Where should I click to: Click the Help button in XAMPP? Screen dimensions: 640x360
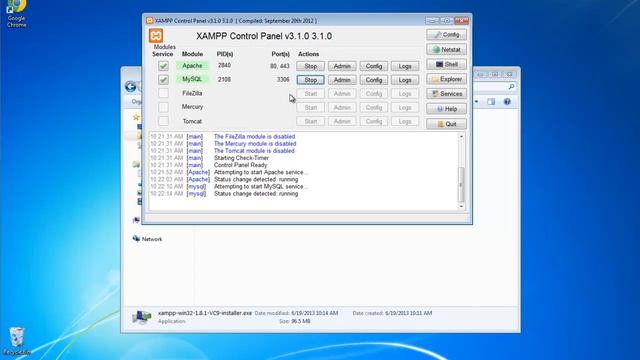click(x=447, y=109)
